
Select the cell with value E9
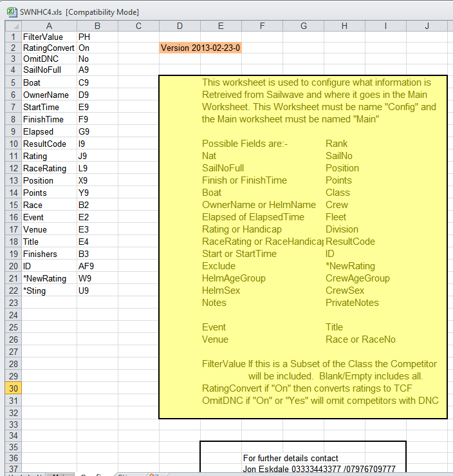(97, 107)
